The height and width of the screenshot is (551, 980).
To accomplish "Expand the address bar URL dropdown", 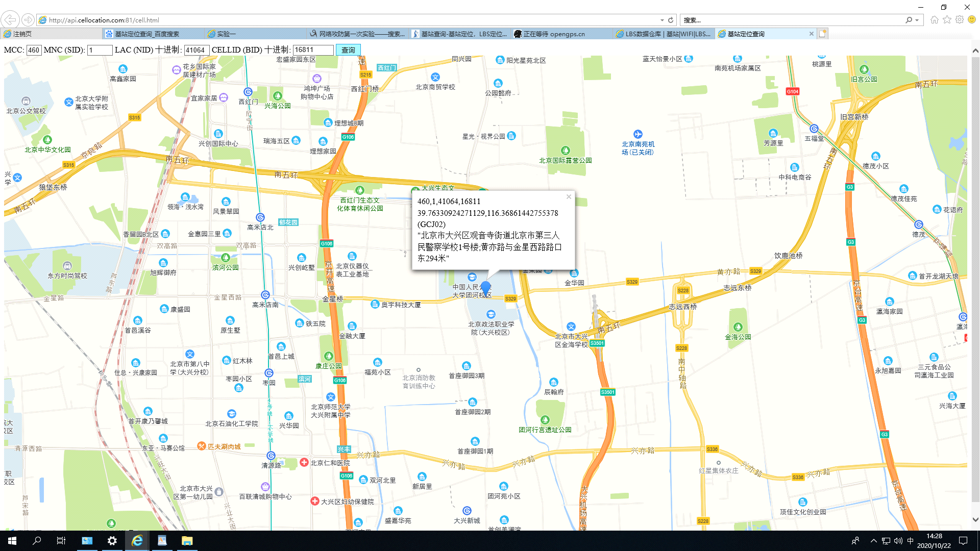I will point(662,20).
